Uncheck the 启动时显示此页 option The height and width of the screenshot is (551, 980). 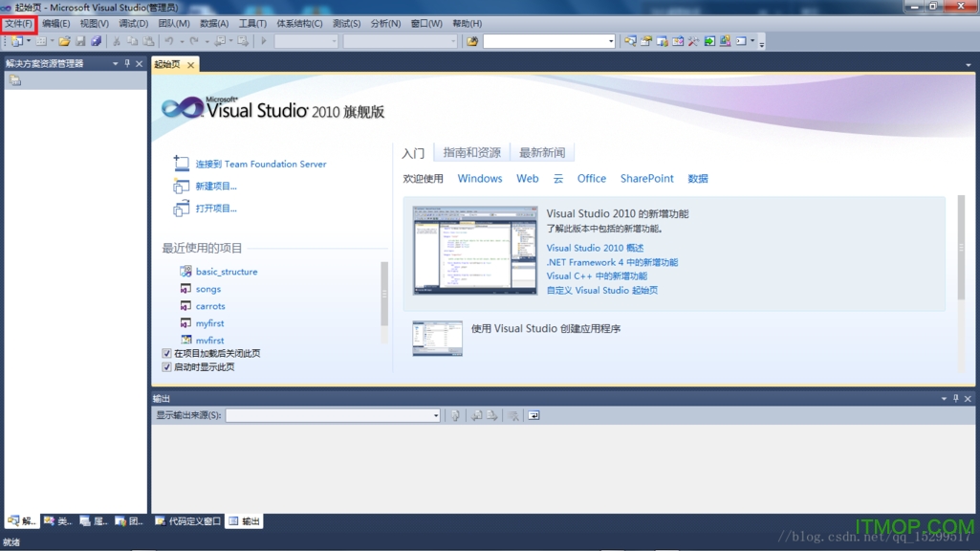pos(166,366)
